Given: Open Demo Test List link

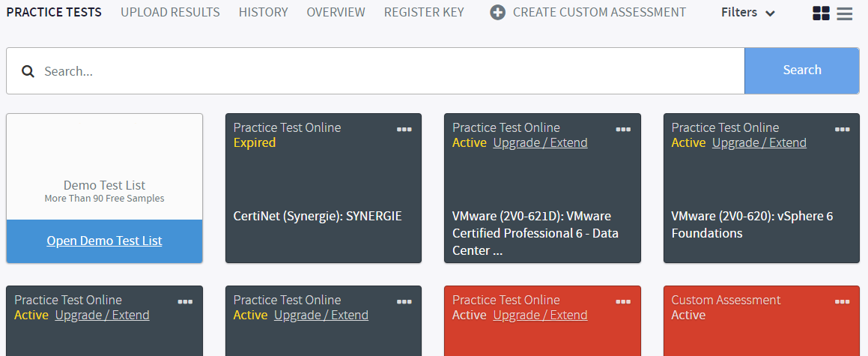Looking at the screenshot, I should point(105,241).
